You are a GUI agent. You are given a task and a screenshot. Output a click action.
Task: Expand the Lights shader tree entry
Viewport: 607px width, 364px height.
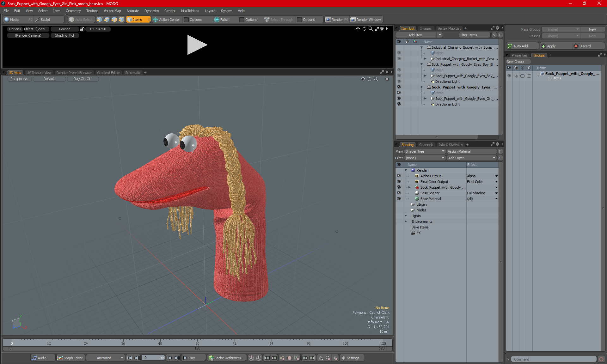[406, 216]
